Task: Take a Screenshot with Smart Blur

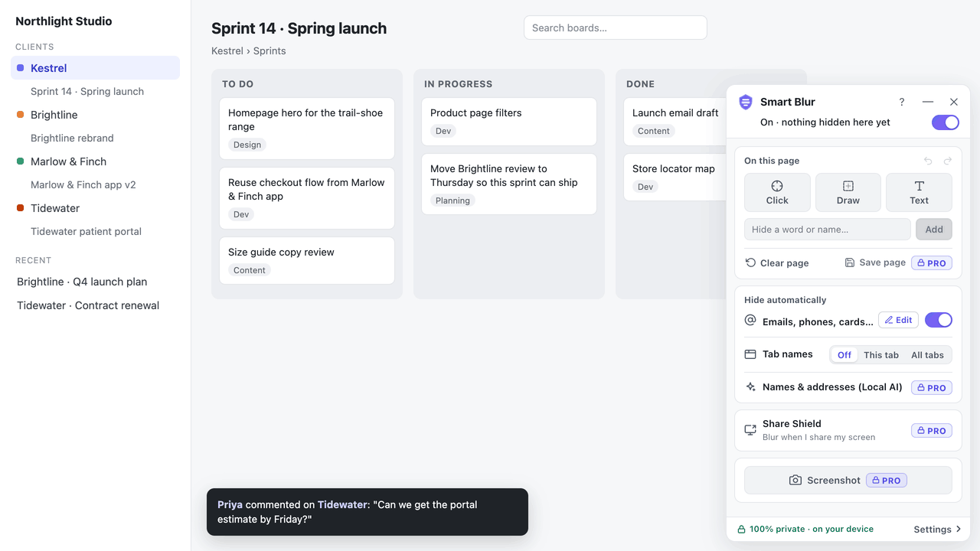Action: [848, 480]
